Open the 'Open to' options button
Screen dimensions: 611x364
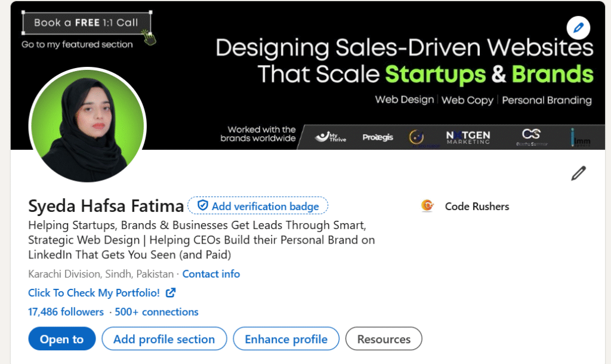(62, 339)
